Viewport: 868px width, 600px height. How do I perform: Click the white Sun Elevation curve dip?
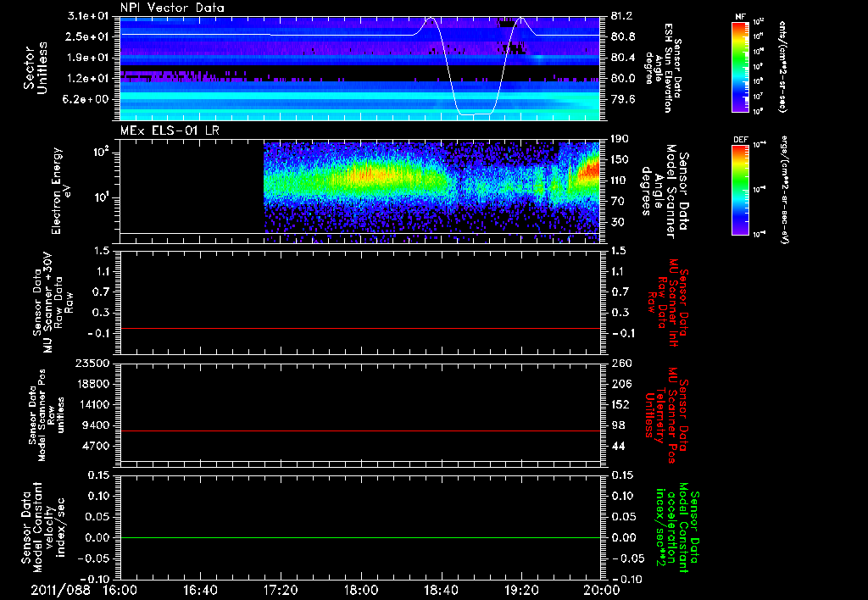click(x=475, y=114)
